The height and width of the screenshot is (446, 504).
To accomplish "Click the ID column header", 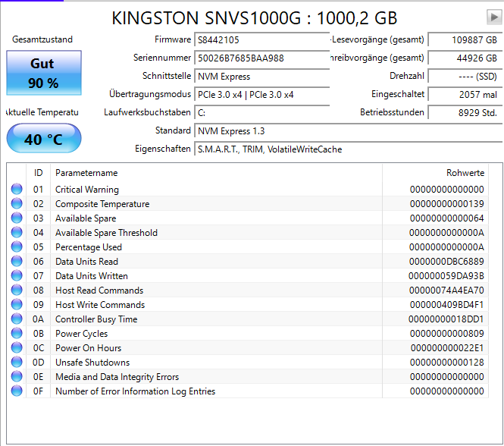I will click(38, 173).
